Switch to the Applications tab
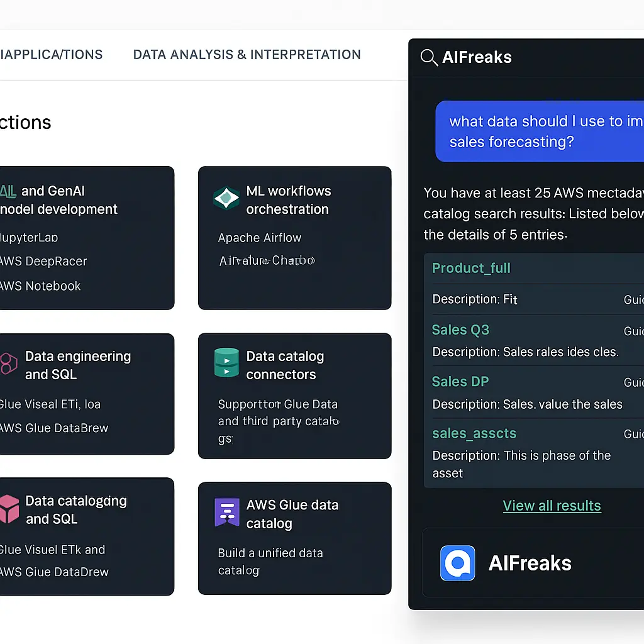 (52, 55)
